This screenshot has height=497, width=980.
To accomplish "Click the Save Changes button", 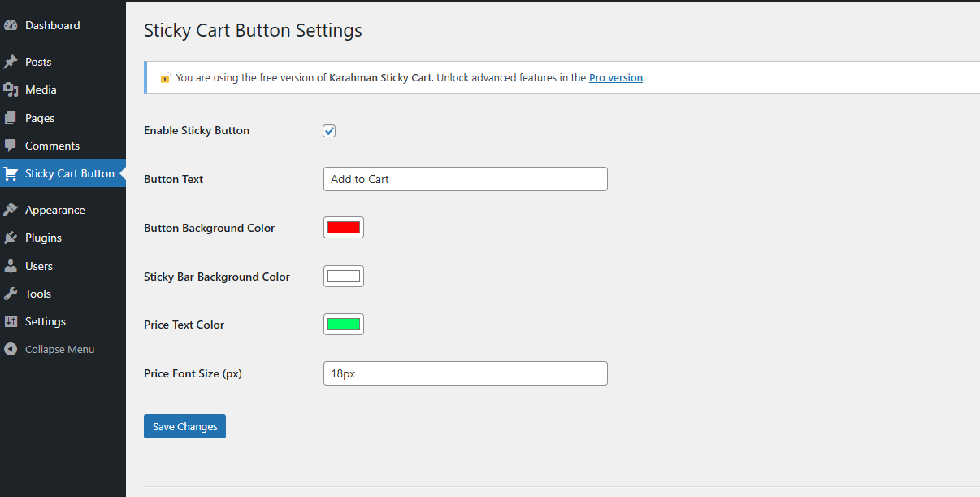I will [x=184, y=426].
